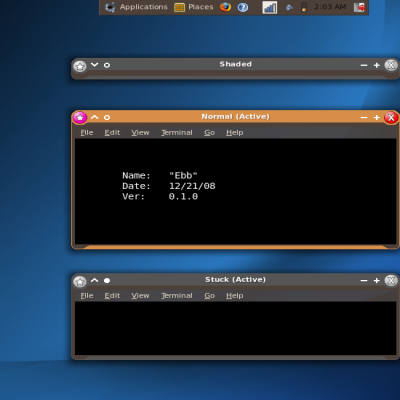The width and height of the screenshot is (400, 400).
Task: Shade the Normal (Active) window with up chevron
Action: coord(95,117)
